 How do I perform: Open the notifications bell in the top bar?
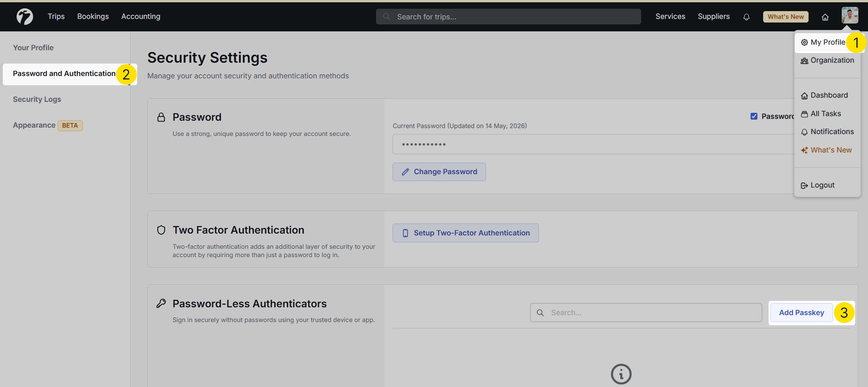[x=746, y=17]
